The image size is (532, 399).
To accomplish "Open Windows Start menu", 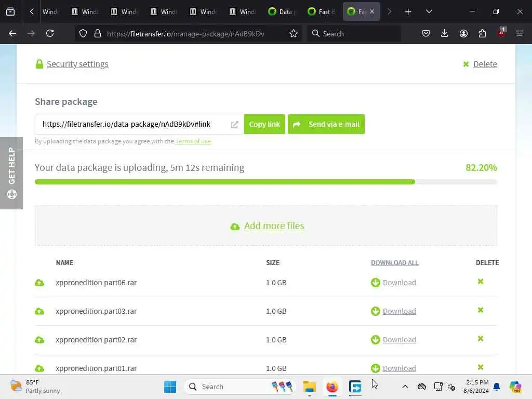I will coord(170,387).
